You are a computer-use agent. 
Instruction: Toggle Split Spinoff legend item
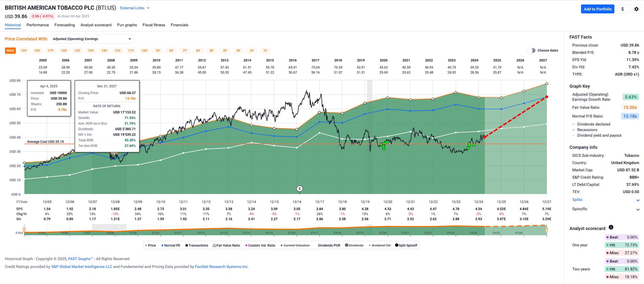[406, 245]
